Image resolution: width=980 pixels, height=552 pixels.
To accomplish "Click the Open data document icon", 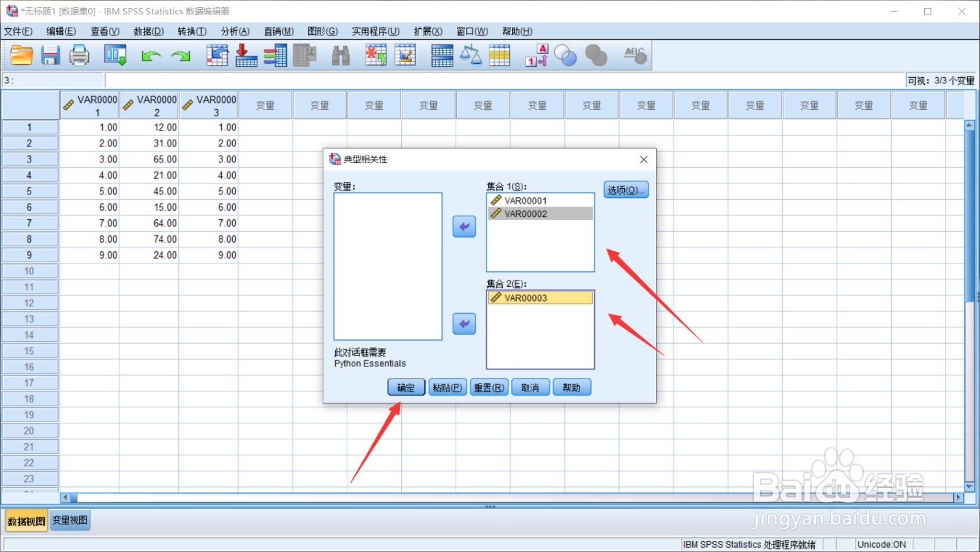I will [21, 55].
